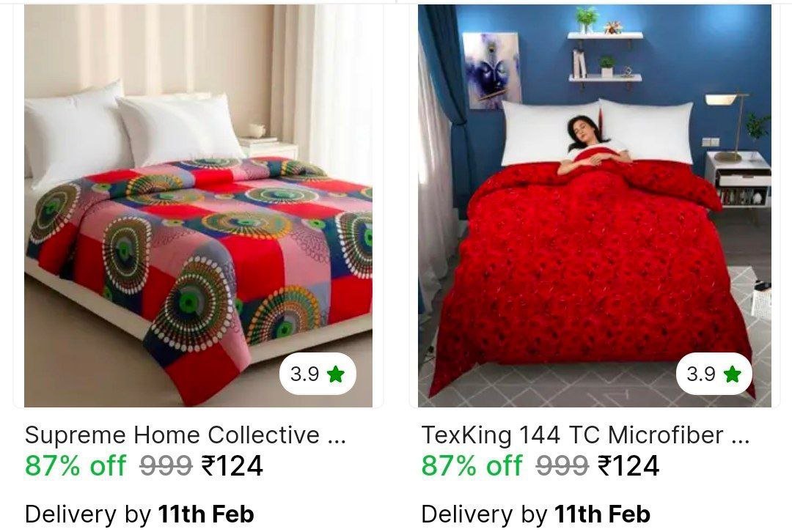Click the green star on left product rating
The height and width of the screenshot is (532, 792).
335,374
